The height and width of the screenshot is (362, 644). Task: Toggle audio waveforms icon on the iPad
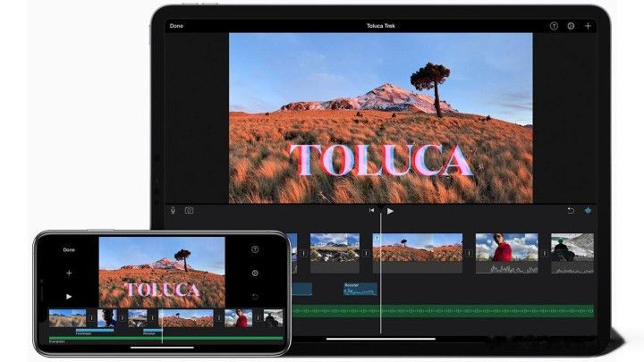588,211
